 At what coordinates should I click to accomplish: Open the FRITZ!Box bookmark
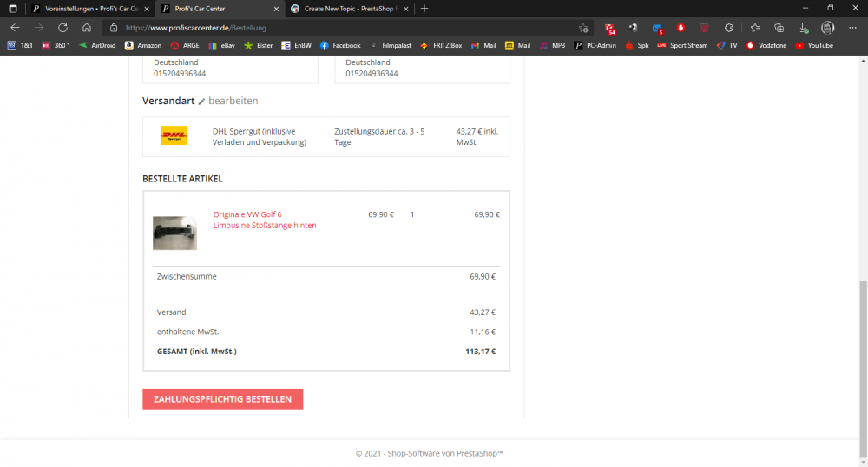pos(441,45)
